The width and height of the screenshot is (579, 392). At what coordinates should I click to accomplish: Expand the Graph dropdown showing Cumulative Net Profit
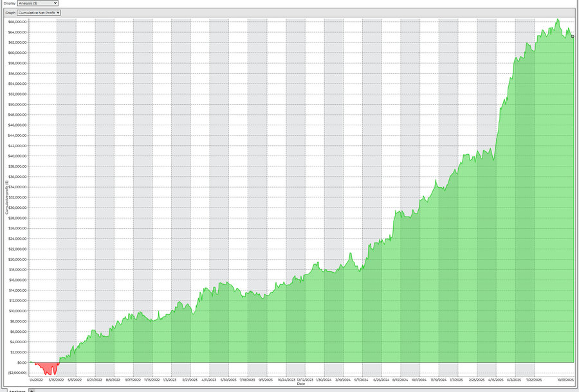(x=39, y=13)
